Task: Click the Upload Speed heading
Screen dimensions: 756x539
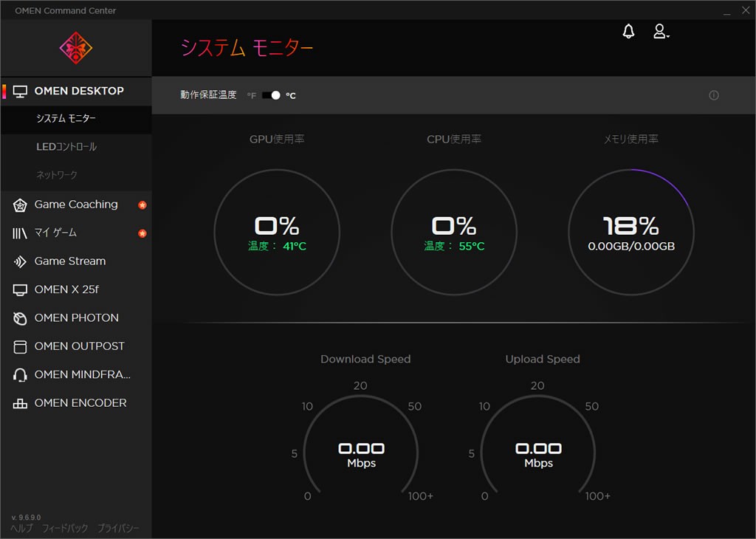Action: [543, 359]
